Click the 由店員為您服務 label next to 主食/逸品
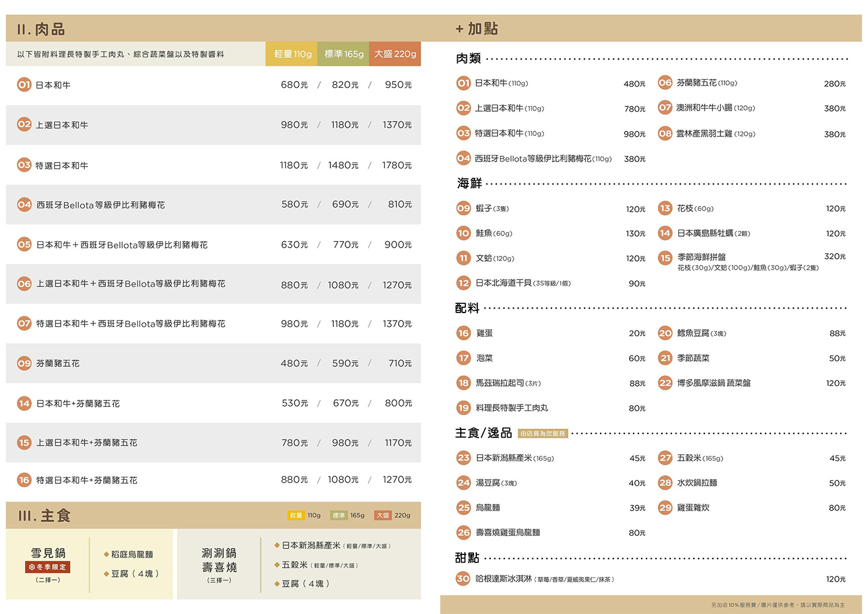The height and width of the screenshot is (614, 868). (x=543, y=433)
